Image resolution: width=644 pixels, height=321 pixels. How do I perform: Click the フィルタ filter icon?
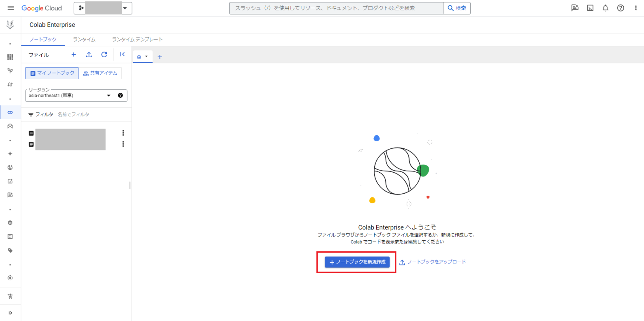(31, 115)
